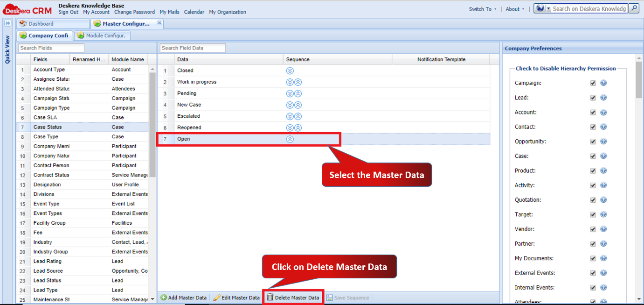Disable hierarchy permission for Lead
644x305 pixels.
tap(593, 97)
